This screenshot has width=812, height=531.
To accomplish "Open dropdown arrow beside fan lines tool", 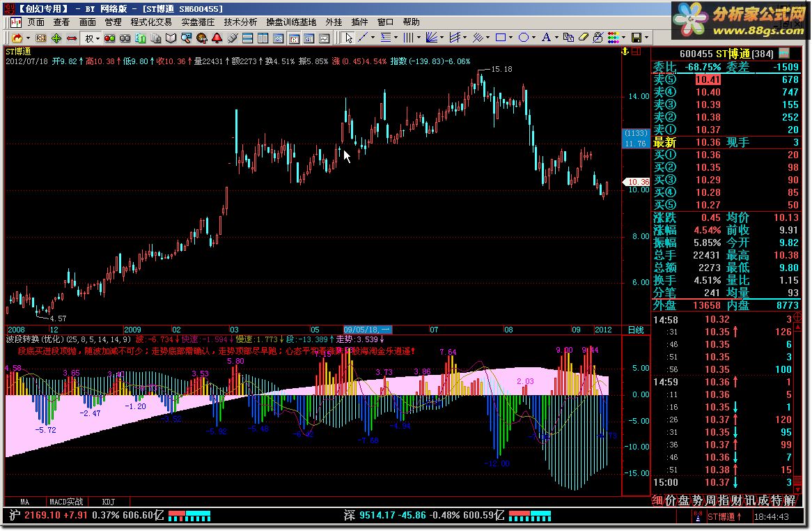I will pyautogui.click(x=442, y=38).
